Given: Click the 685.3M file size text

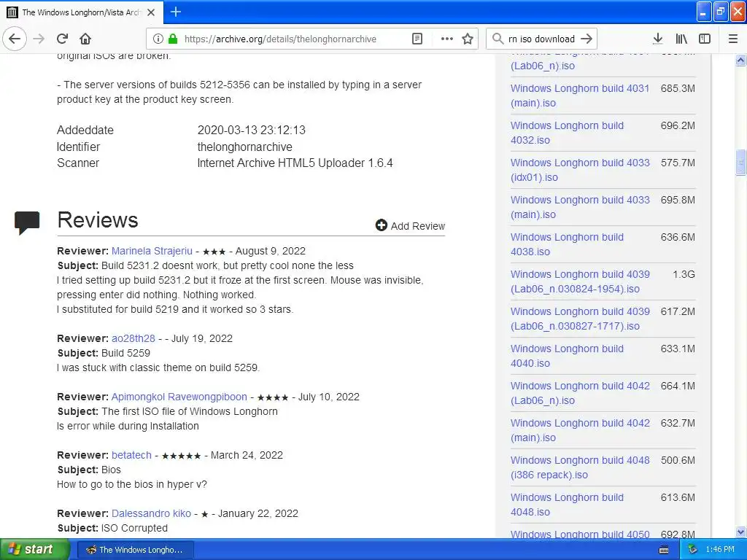Looking at the screenshot, I should pos(678,88).
